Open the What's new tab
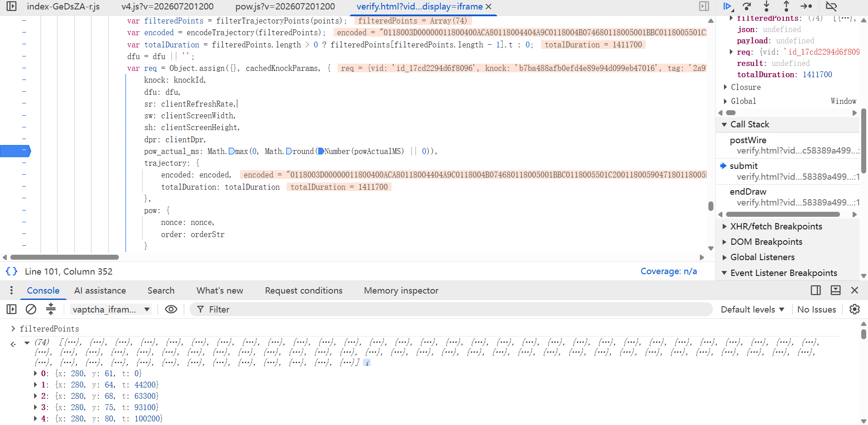 click(x=220, y=290)
